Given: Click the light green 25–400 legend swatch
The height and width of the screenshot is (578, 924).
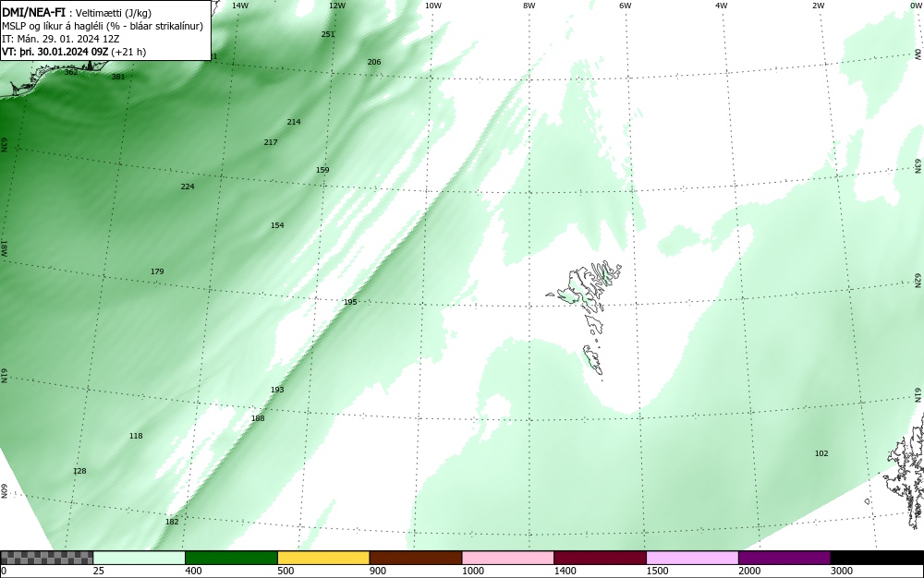Looking at the screenshot, I should (x=140, y=558).
